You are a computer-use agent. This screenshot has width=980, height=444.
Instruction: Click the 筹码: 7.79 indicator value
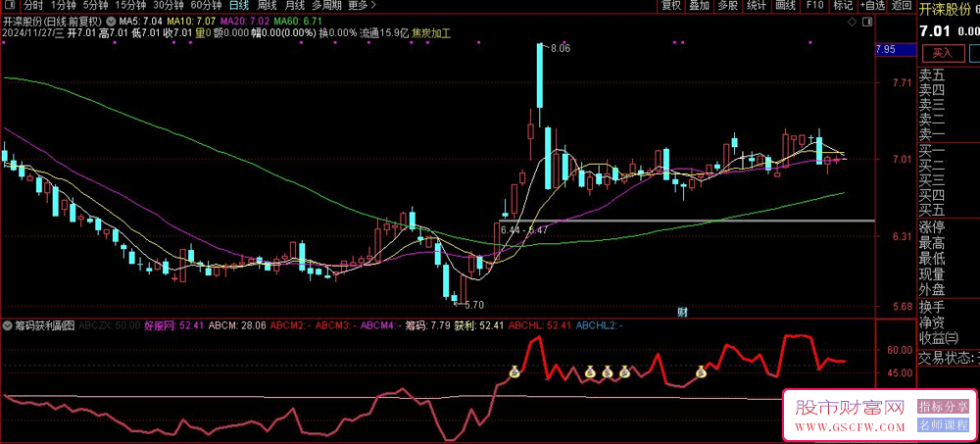point(427,325)
